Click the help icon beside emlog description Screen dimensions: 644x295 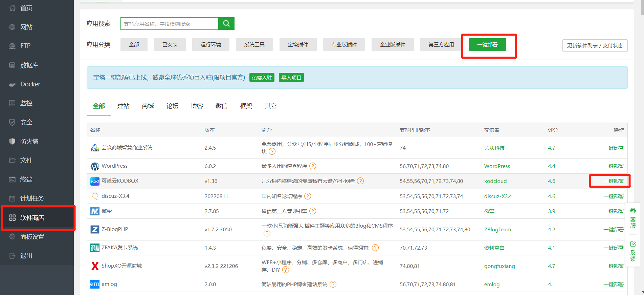[x=333, y=284]
